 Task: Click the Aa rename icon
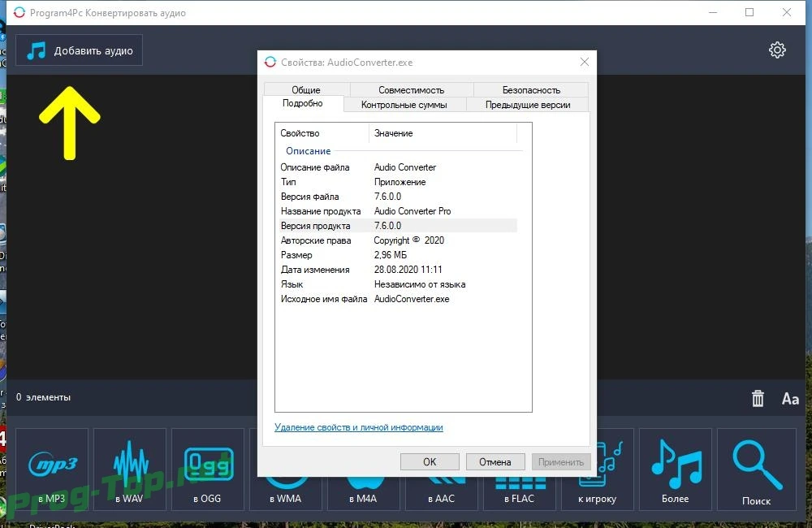click(790, 399)
